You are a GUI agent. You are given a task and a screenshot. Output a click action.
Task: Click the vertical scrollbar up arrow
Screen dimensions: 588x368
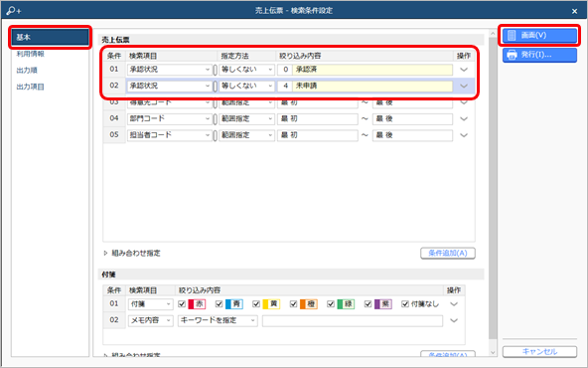(493, 34)
